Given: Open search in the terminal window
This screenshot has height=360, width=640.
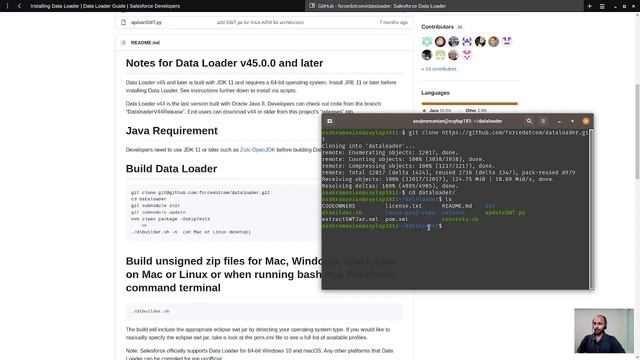Looking at the screenshot, I should (529, 121).
